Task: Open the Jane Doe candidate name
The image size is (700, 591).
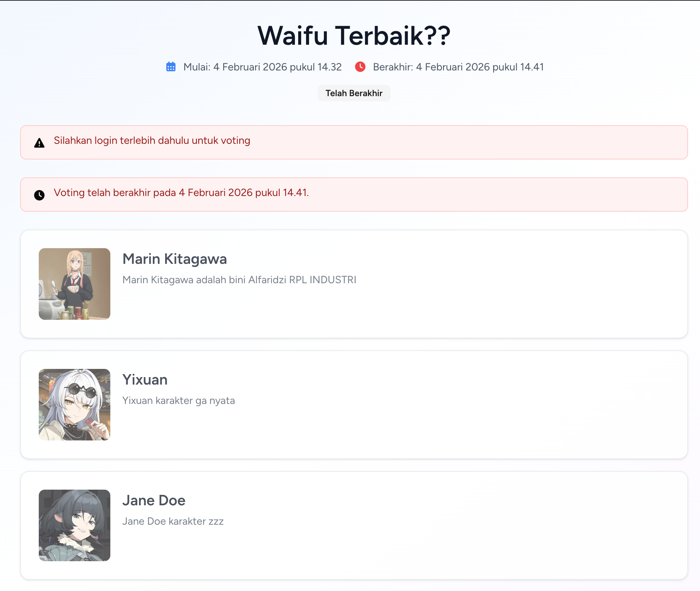Action: [x=154, y=500]
